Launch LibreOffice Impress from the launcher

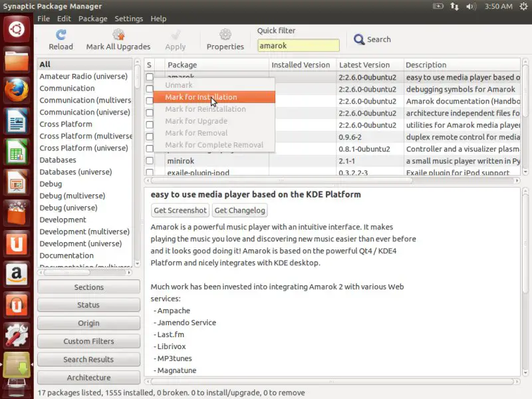[x=16, y=182]
